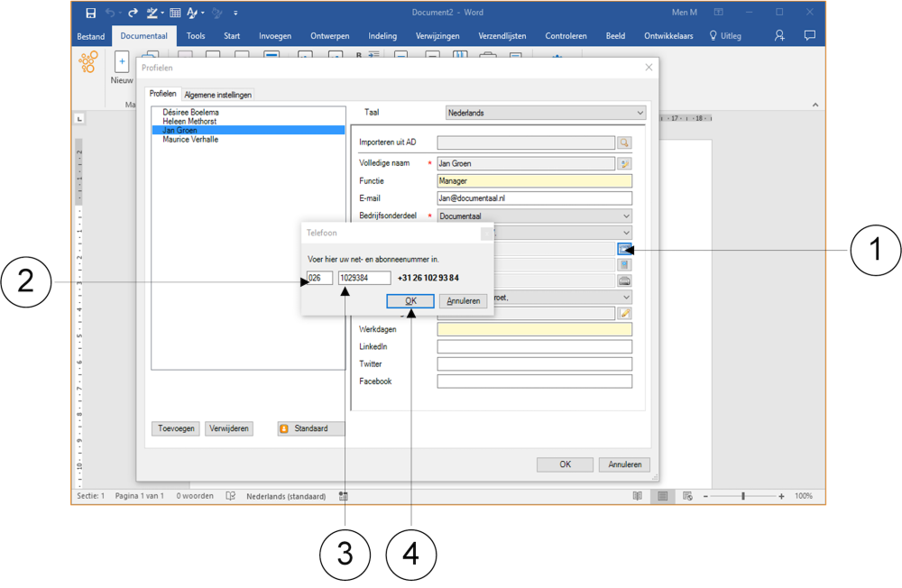This screenshot has height=588, width=902.
Task: Switch to the Controleren ribbon tab
Action: click(566, 36)
